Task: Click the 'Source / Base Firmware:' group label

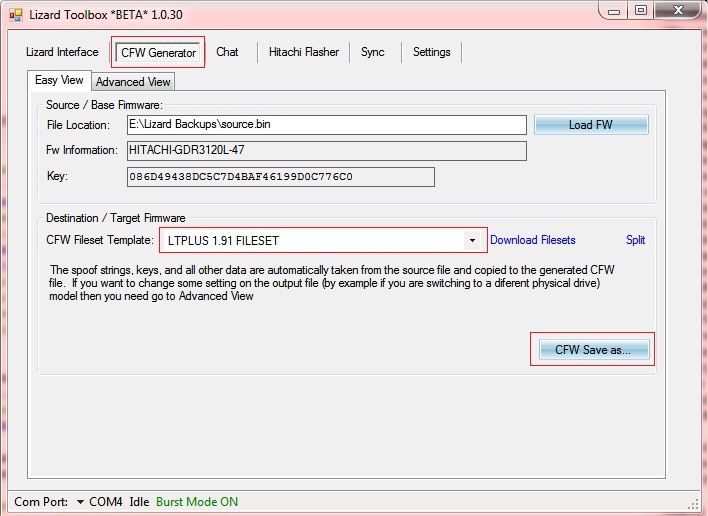Action: 104,105
